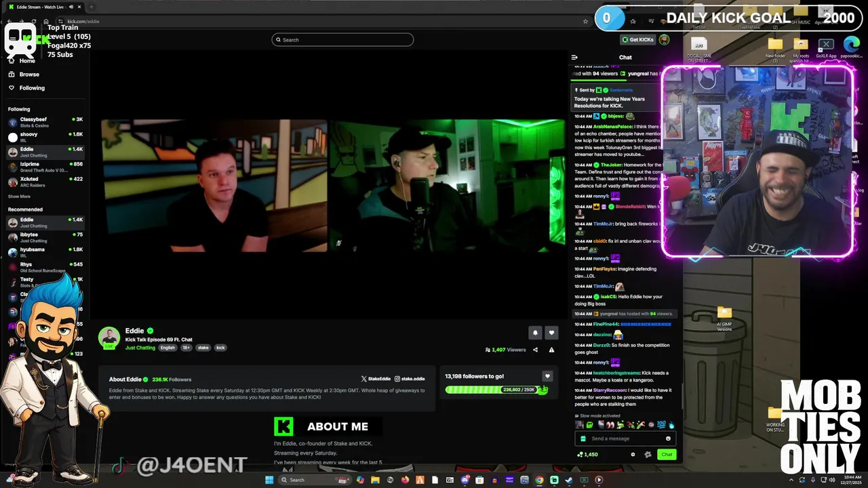Image resolution: width=868 pixels, height=488 pixels.
Task: Expand Show More under Following
Action: point(19,197)
